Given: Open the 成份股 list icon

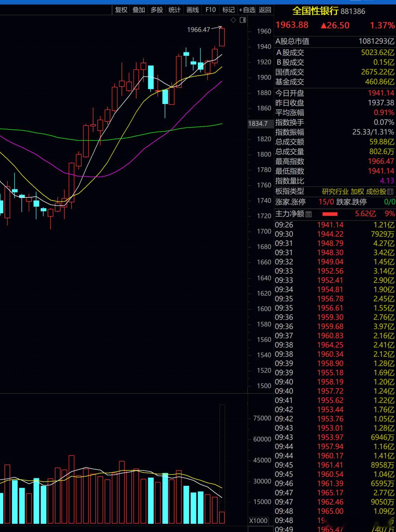Looking at the screenshot, I should (x=391, y=192).
